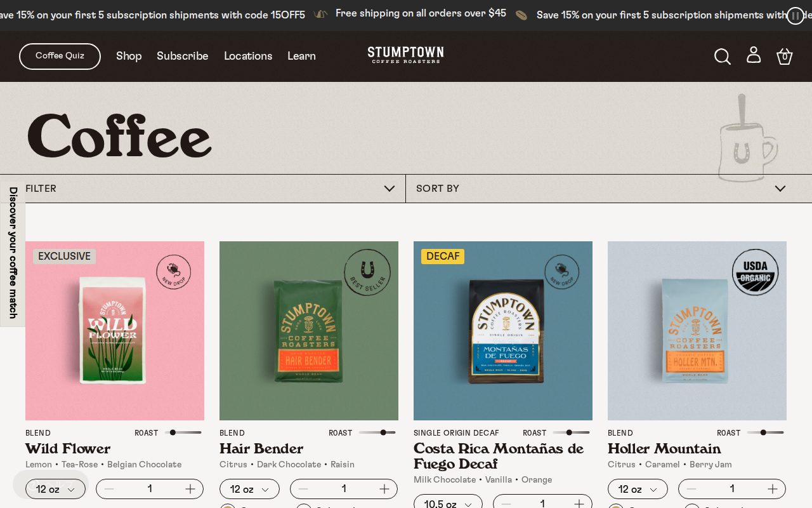This screenshot has height=508, width=812.
Task: Decrease Hair Bender quantity with minus
Action: 303,489
